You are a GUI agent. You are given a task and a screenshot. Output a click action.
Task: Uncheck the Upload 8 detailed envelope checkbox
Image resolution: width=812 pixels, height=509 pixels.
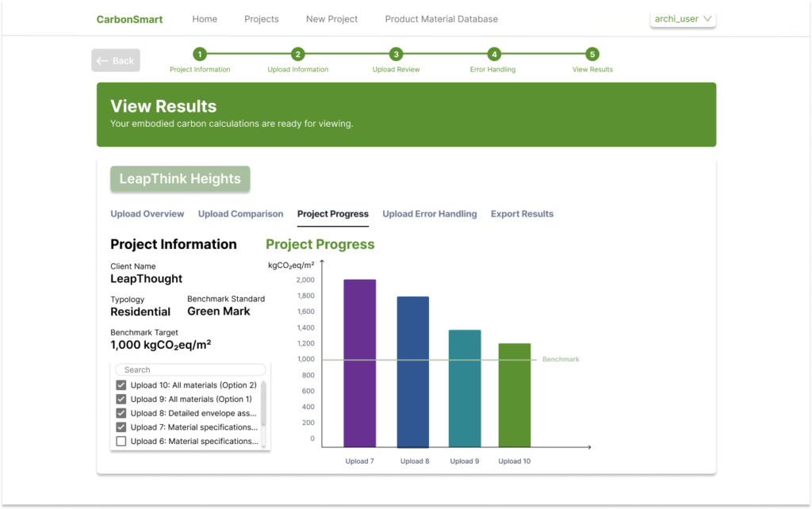121,413
